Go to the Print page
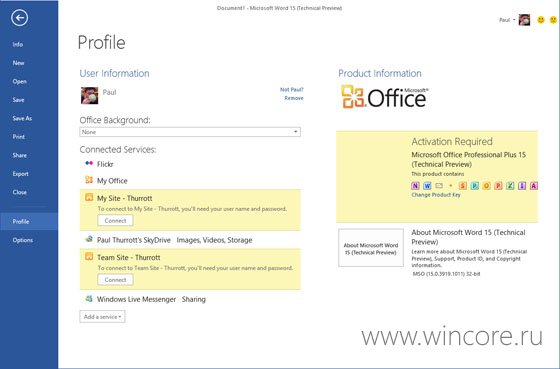560x369 pixels. [x=19, y=137]
